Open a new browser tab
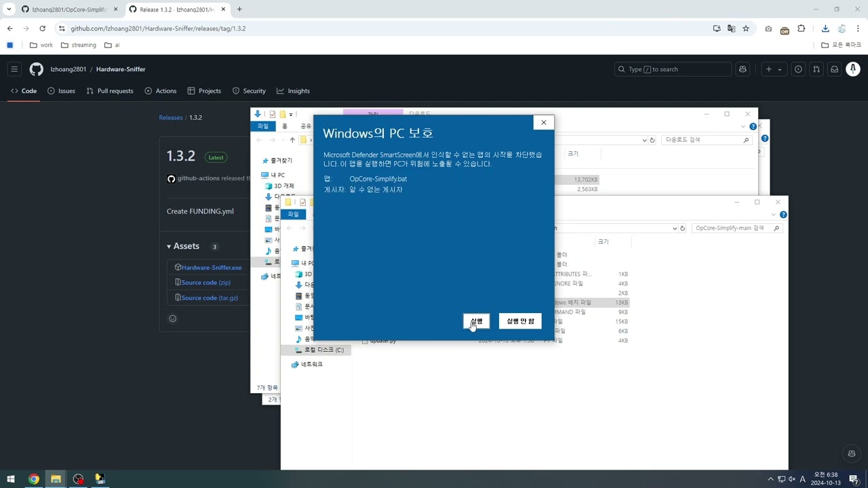Viewport: 868px width, 488px height. (239, 9)
